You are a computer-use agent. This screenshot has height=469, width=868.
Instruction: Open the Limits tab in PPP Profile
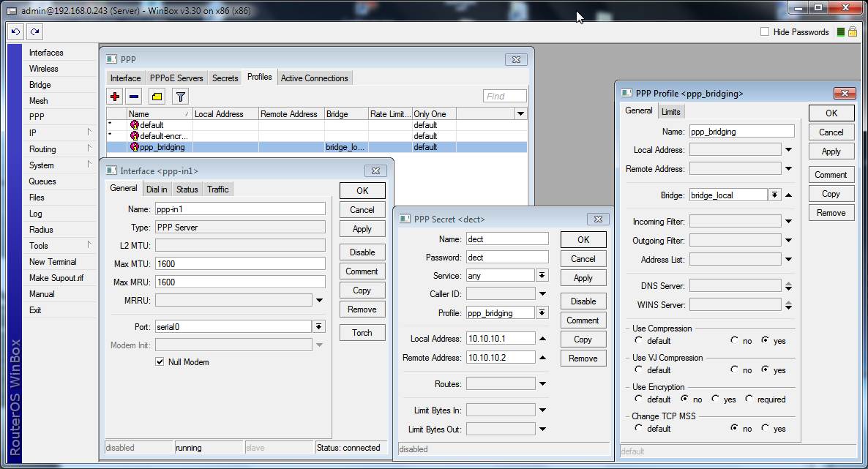[670, 112]
